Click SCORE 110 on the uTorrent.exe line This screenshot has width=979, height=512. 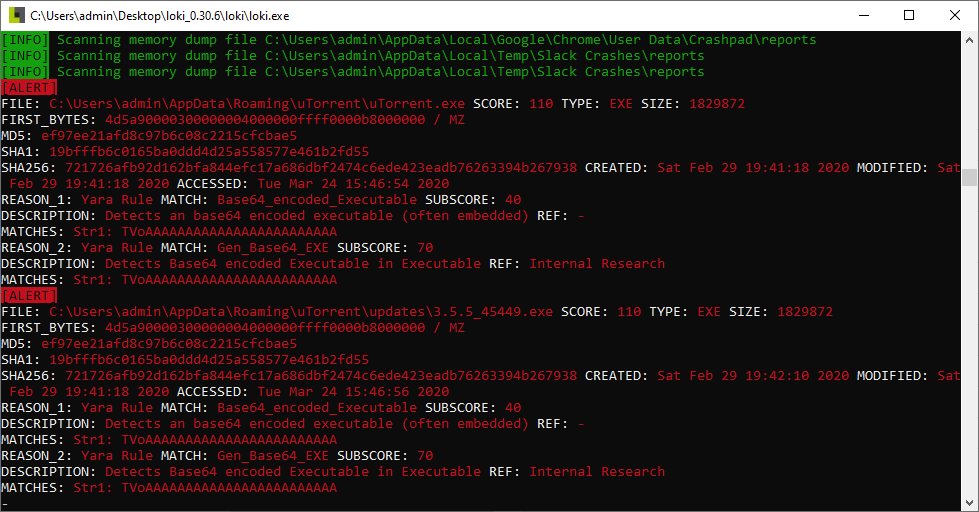[x=513, y=104]
